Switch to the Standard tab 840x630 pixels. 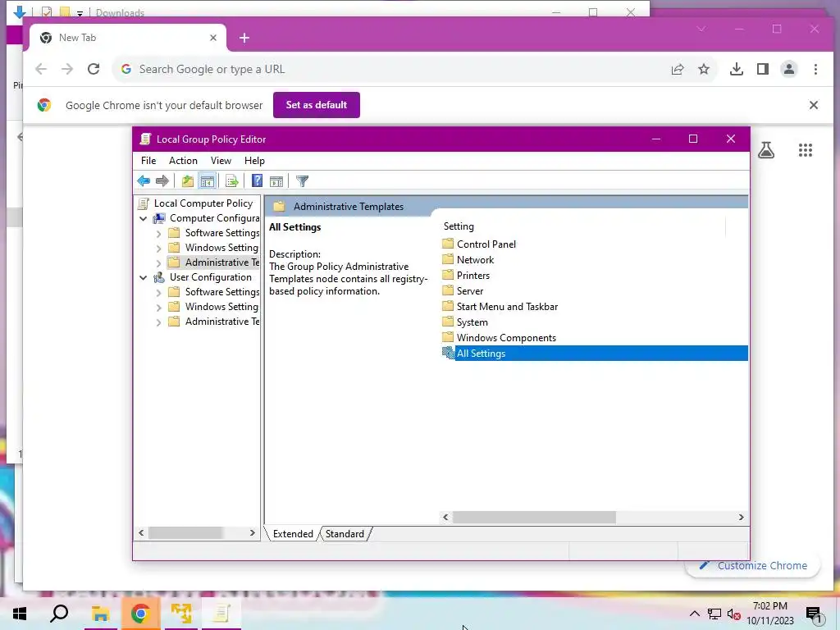[345, 533]
